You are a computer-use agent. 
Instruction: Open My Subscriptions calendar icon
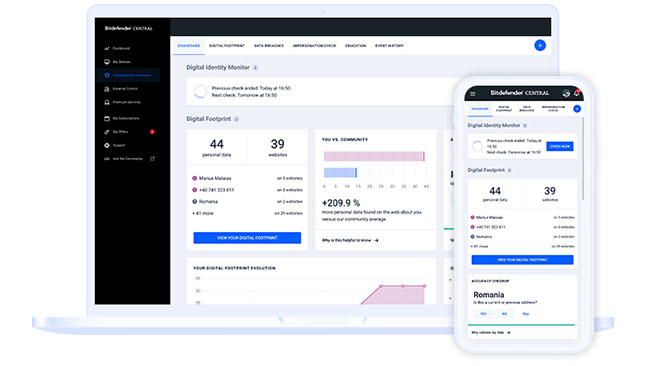pos(107,118)
